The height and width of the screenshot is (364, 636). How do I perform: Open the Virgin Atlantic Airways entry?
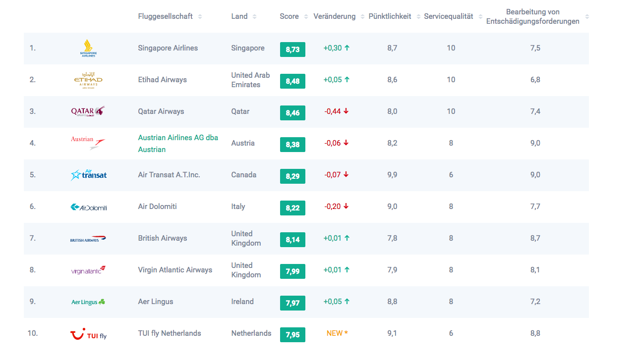(x=175, y=270)
